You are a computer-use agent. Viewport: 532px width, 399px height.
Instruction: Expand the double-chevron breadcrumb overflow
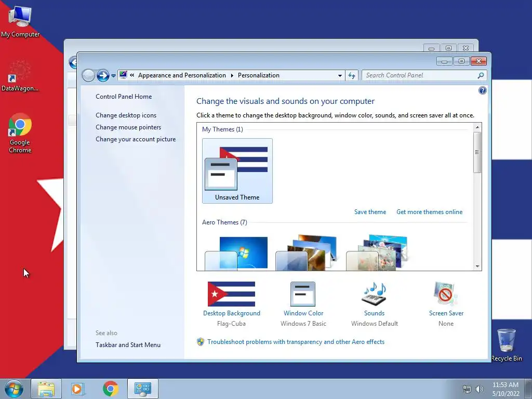132,75
